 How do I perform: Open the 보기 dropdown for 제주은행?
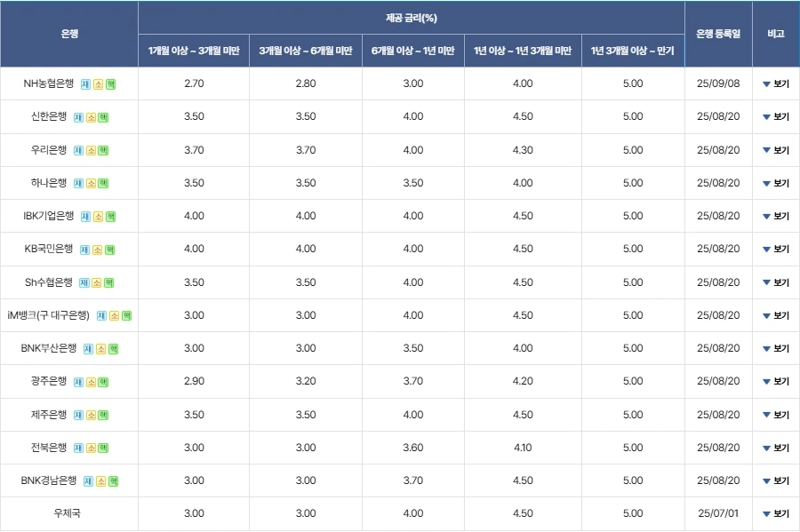point(775,415)
